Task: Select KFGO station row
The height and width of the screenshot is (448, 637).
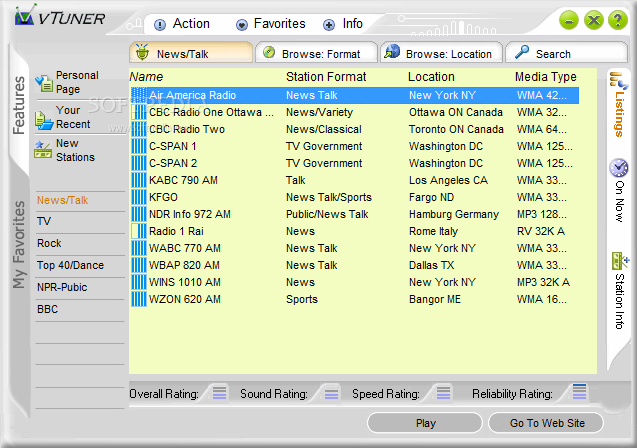Action: (x=355, y=197)
